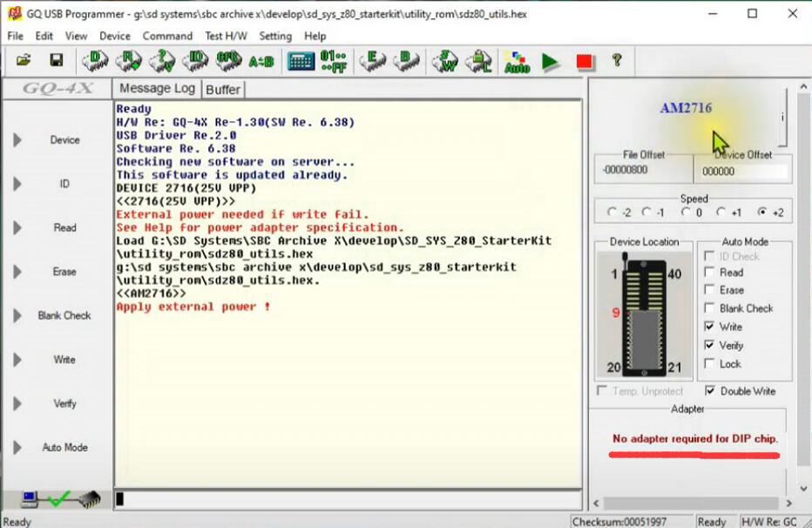Read the chip with the R chip icon

pyautogui.click(x=128, y=61)
